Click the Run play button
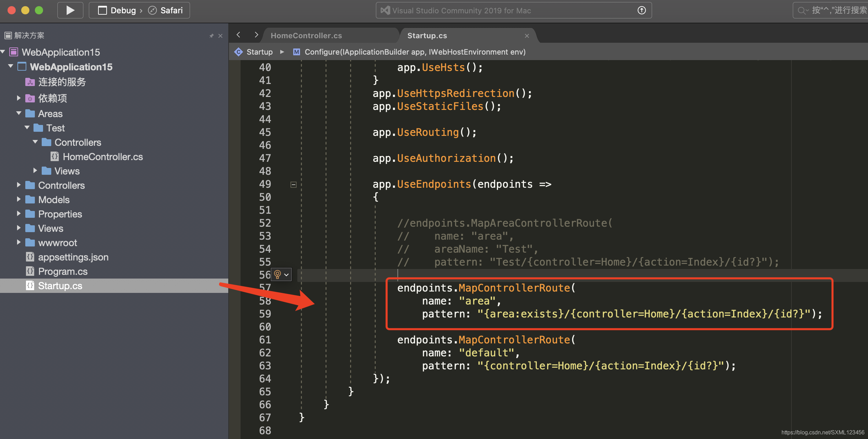The image size is (868, 439). click(70, 10)
